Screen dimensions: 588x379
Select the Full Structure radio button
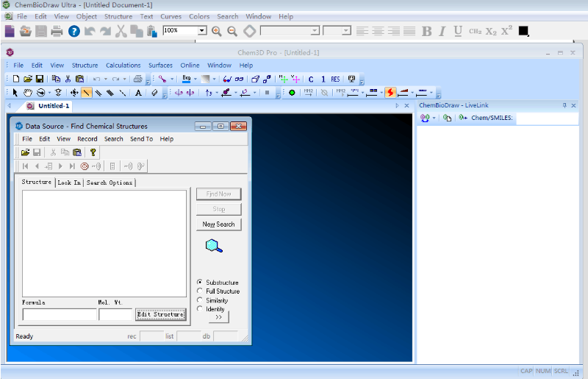click(200, 291)
